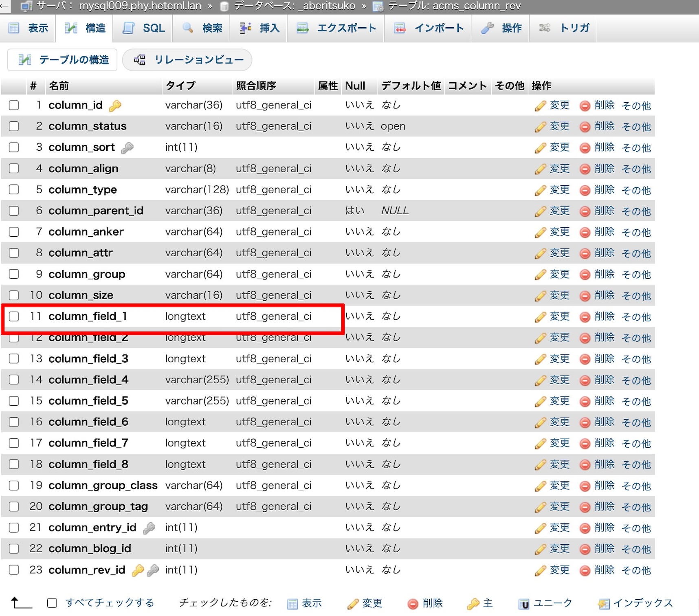
Task: Switch to the SQL tab
Action: (x=144, y=28)
